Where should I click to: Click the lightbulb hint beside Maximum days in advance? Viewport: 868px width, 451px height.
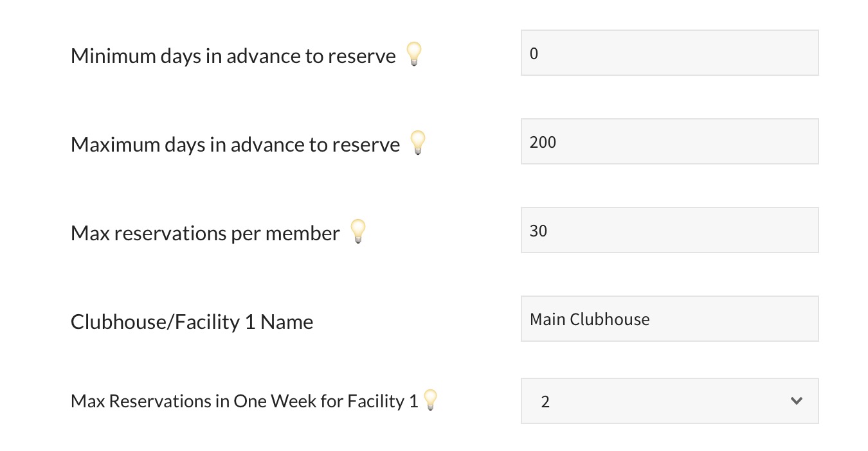[x=418, y=143]
